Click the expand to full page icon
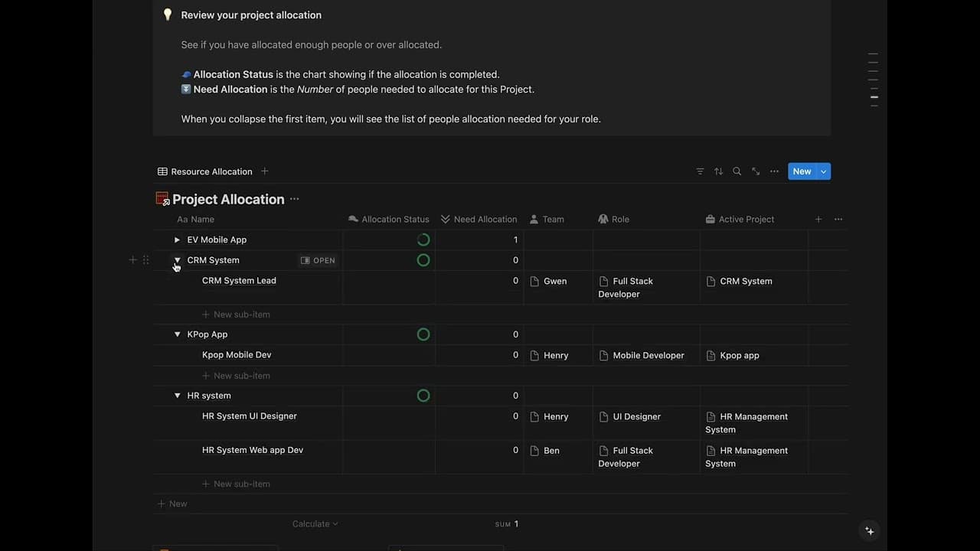The width and height of the screenshot is (980, 551). [756, 171]
